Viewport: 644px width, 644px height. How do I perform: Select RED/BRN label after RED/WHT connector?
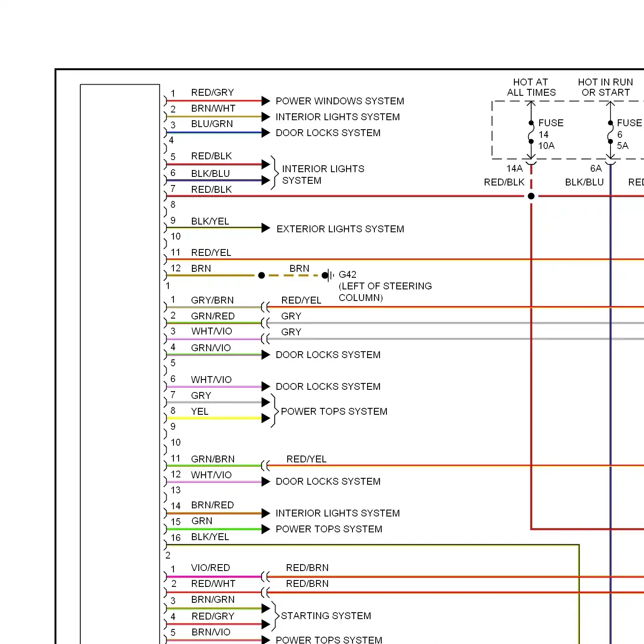pyautogui.click(x=307, y=583)
